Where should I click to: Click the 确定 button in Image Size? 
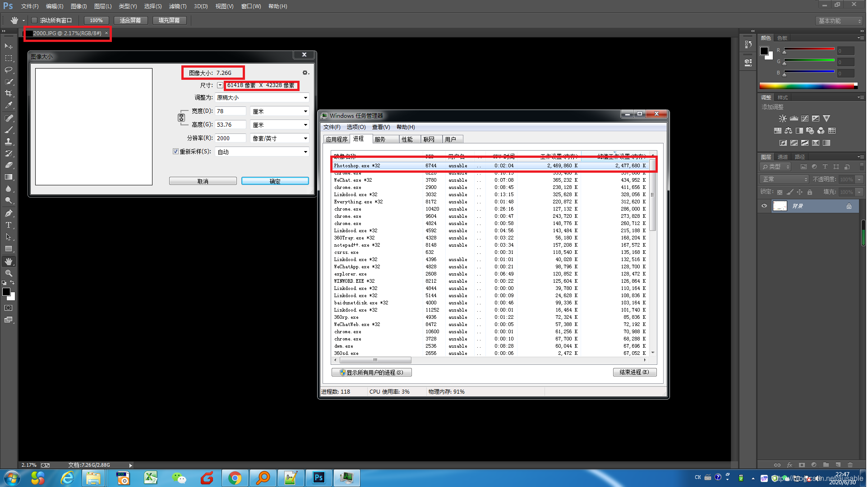pyautogui.click(x=275, y=181)
